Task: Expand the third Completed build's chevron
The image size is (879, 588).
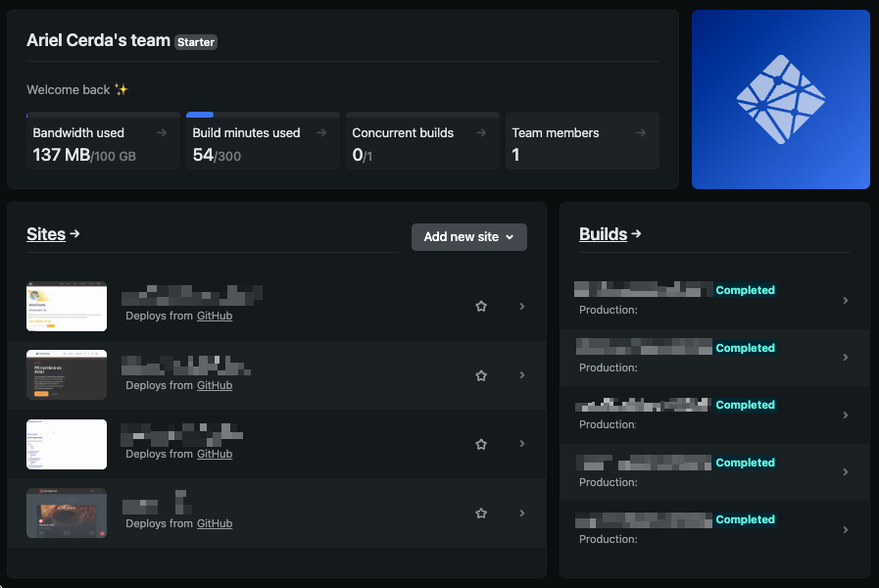Action: click(846, 415)
